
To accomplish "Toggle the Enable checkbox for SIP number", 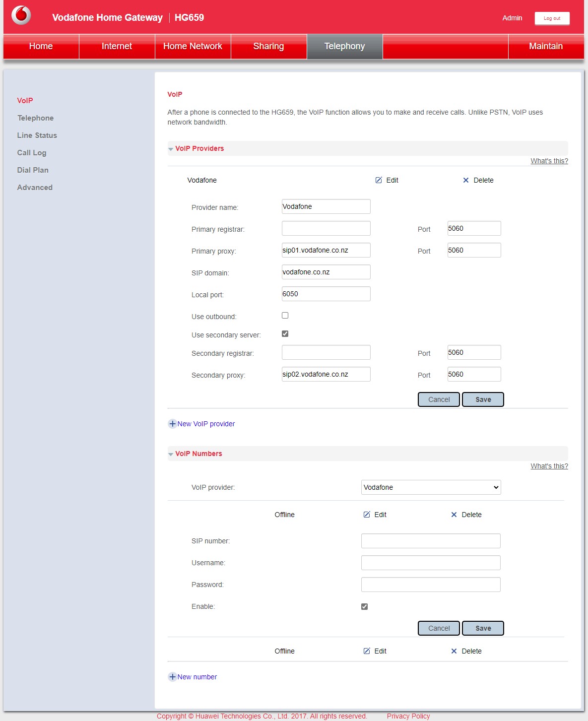I will click(x=364, y=606).
